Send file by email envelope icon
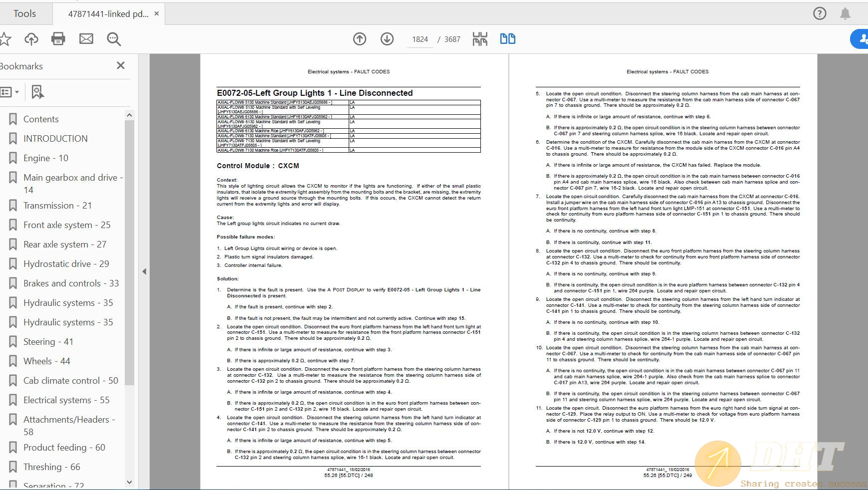Image resolution: width=868 pixels, height=490 pixels. pos(86,39)
